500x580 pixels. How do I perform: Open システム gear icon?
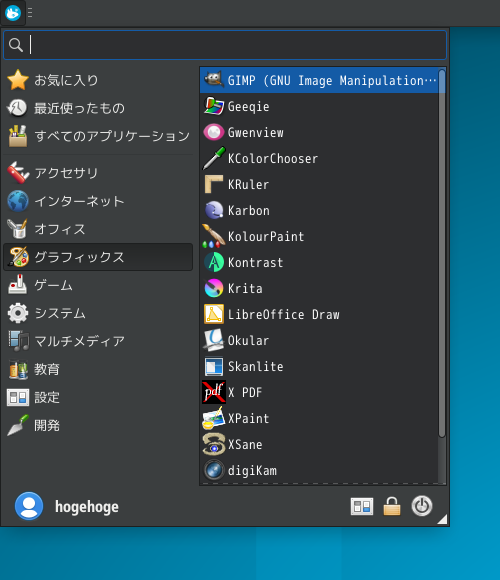tap(18, 313)
